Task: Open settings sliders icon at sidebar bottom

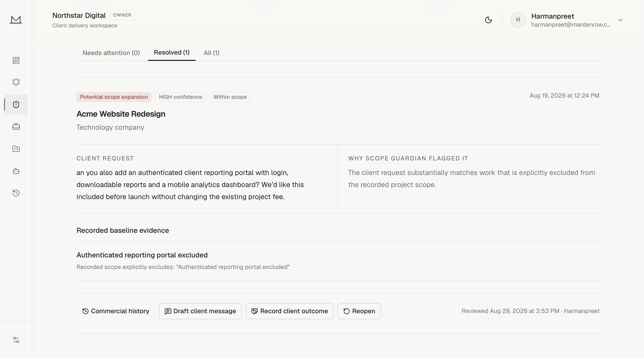Action: point(16,340)
